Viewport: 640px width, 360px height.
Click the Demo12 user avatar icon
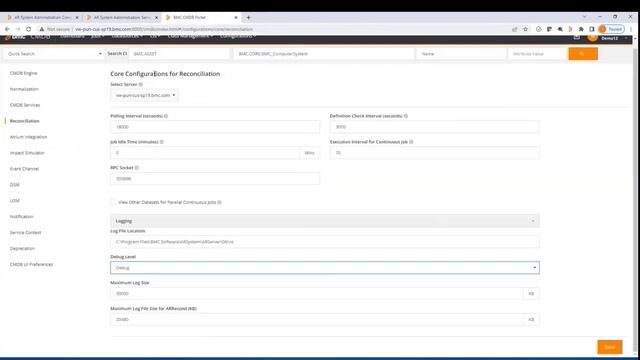[x=592, y=37]
